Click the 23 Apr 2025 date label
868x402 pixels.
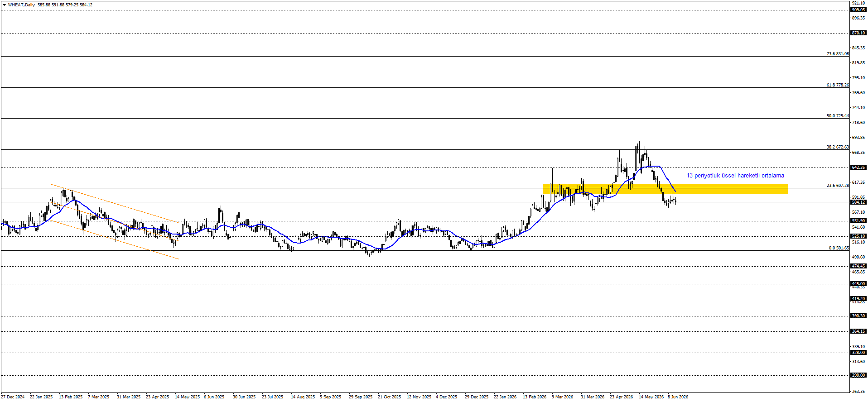coord(157,397)
